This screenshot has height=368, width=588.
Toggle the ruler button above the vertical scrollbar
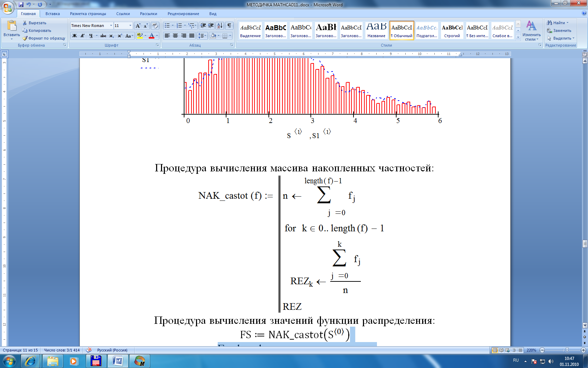(x=584, y=55)
